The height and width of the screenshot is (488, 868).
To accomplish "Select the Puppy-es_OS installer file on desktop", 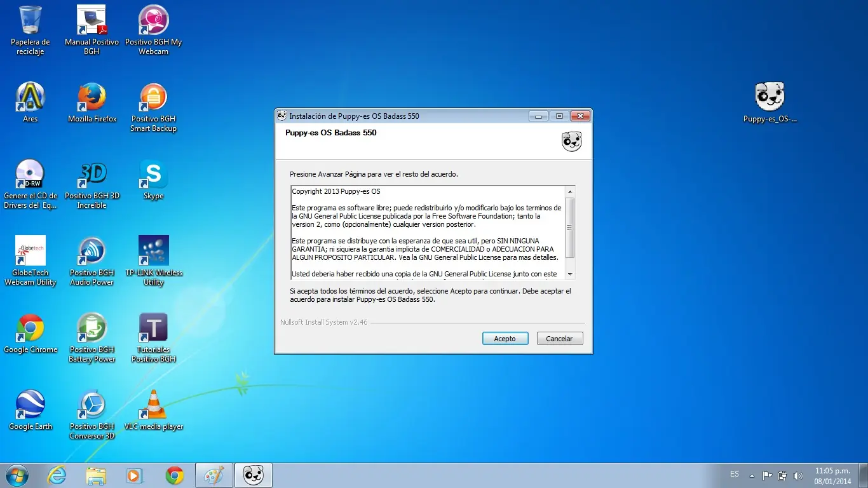I will 770,102.
